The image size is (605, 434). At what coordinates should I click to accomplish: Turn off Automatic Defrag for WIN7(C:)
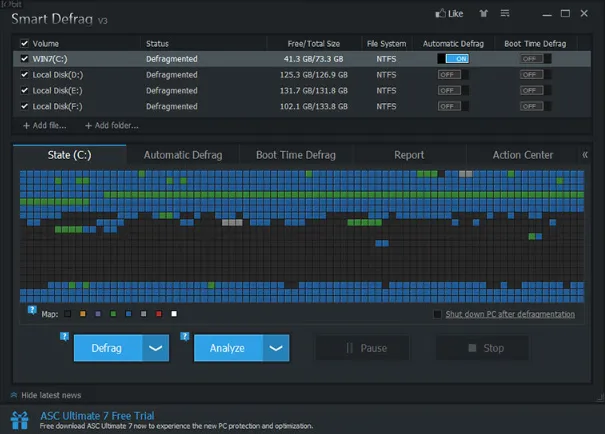[453, 59]
